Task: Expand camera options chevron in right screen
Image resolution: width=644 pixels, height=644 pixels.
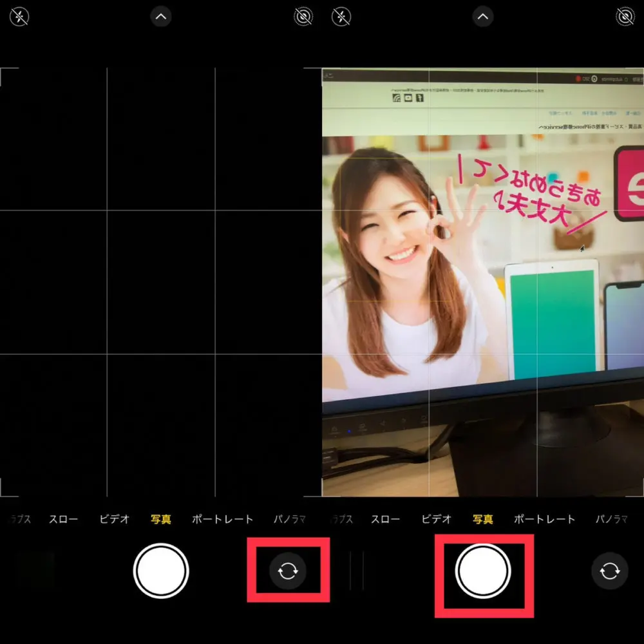Action: point(483,16)
